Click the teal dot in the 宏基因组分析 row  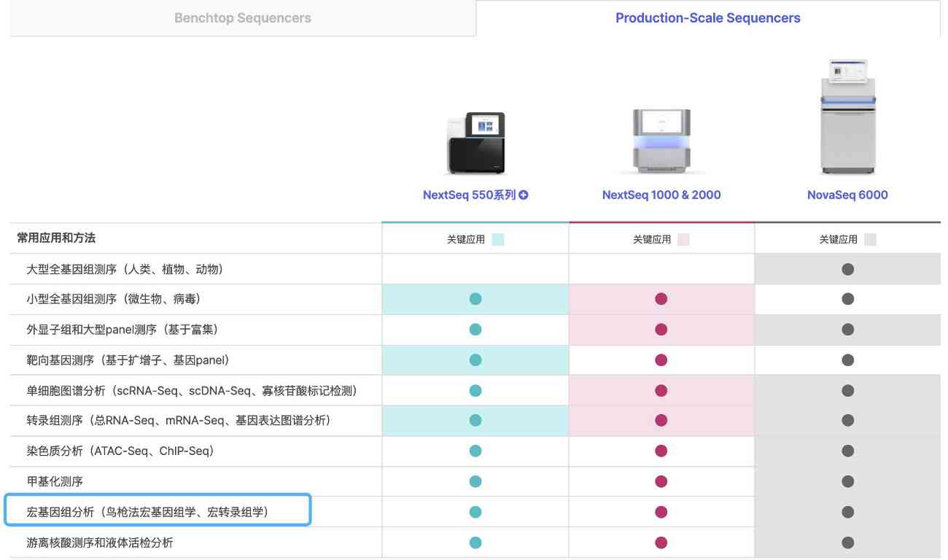point(475,513)
